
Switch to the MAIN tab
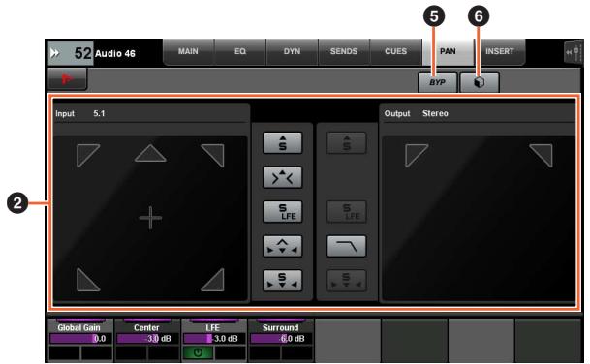click(188, 51)
